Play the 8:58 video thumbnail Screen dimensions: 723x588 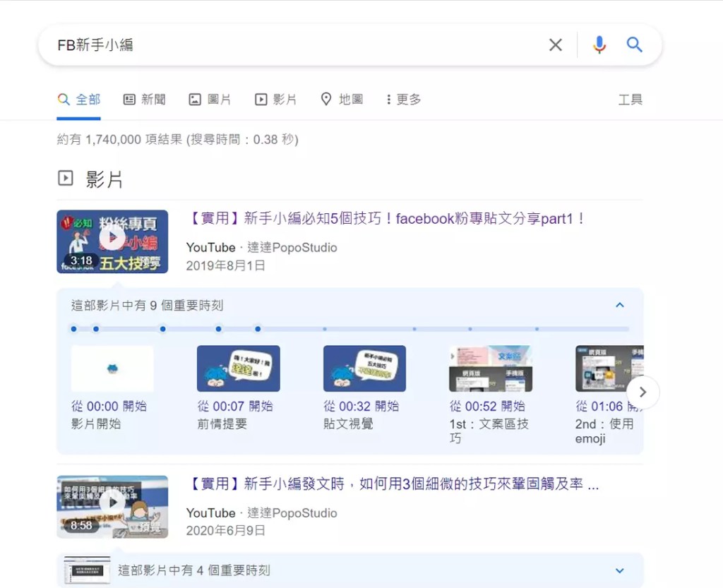click(x=112, y=505)
